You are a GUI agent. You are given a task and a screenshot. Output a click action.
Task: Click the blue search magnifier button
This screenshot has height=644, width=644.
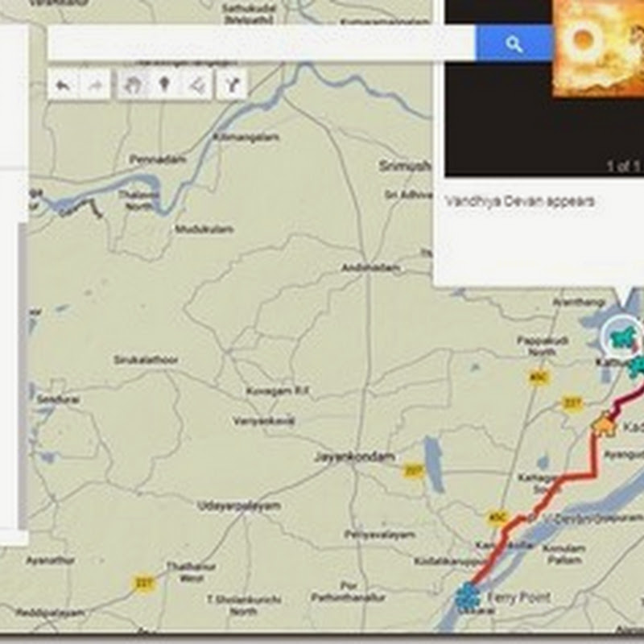[x=514, y=43]
